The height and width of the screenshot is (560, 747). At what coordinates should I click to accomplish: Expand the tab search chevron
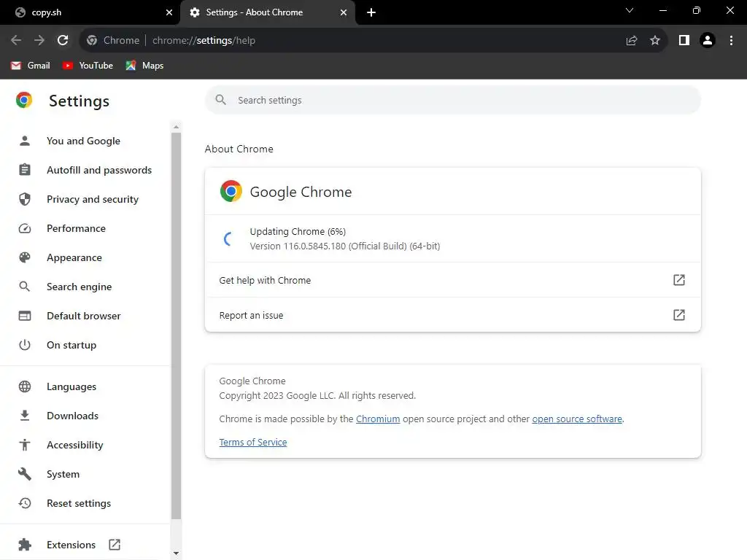coord(630,11)
